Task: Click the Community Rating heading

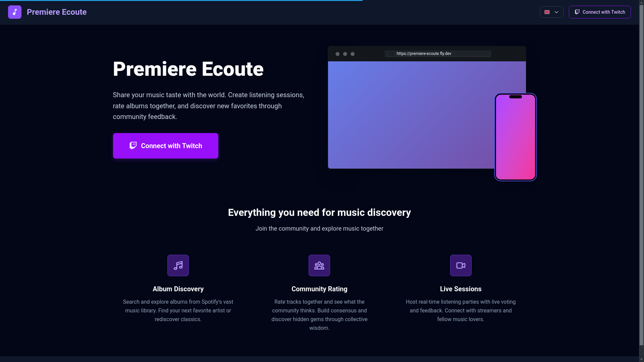Action: [319, 289]
